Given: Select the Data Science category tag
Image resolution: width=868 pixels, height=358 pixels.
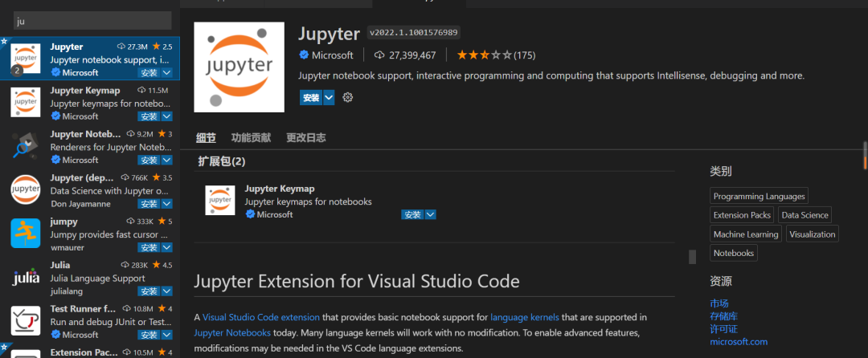Looking at the screenshot, I should (805, 215).
